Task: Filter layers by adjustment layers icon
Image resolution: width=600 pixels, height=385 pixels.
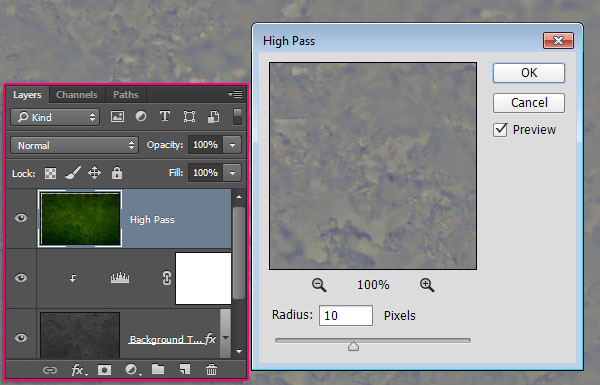Action: (141, 116)
